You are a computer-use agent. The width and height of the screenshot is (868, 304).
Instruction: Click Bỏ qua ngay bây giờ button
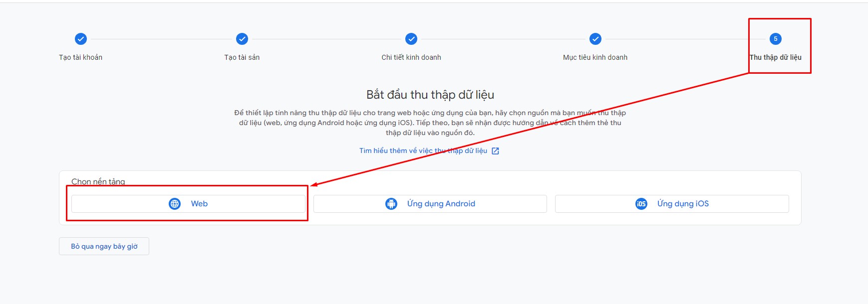(104, 246)
